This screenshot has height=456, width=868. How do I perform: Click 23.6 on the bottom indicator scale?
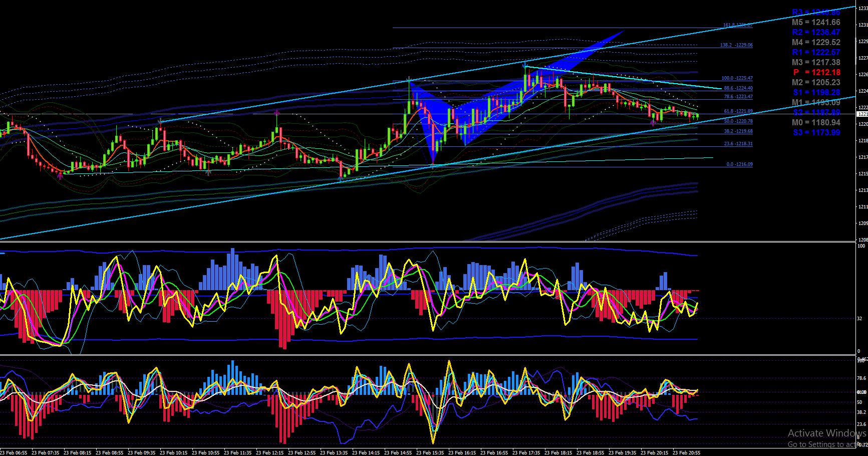[861, 424]
